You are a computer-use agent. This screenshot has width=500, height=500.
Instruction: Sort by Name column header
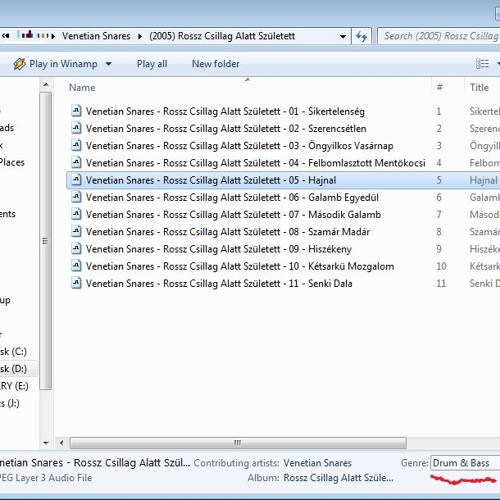click(x=82, y=87)
